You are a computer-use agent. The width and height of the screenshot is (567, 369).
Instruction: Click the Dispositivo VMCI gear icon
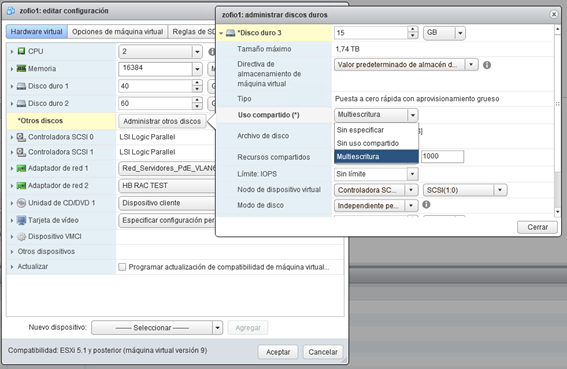pos(21,237)
